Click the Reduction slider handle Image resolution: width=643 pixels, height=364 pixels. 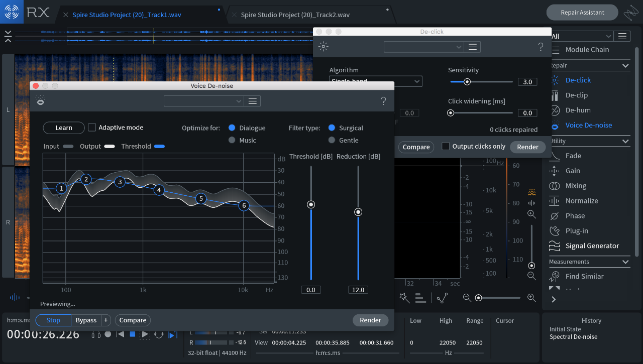(x=358, y=212)
